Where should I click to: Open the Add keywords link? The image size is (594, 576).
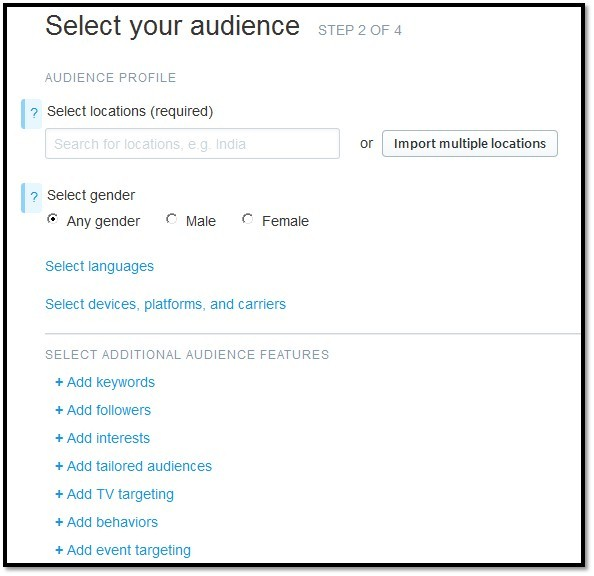tap(111, 382)
